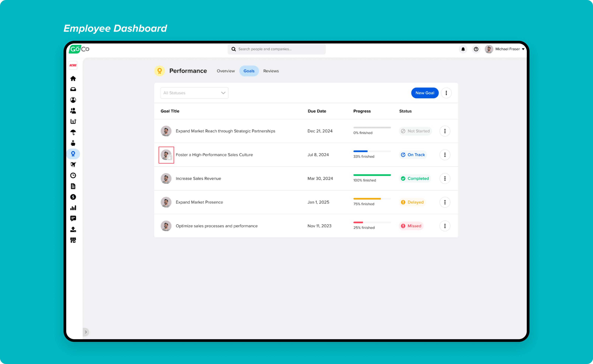Open the All Statuses filter dropdown

click(194, 93)
